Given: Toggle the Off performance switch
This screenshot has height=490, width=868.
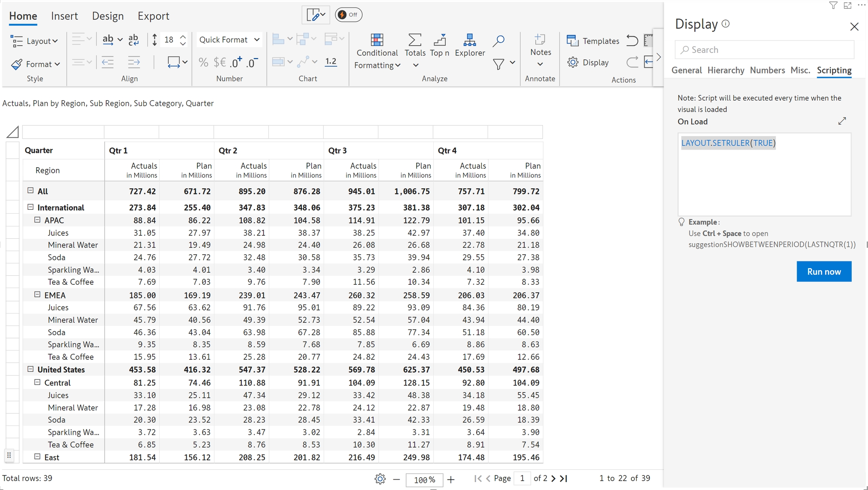Looking at the screenshot, I should tap(348, 15).
